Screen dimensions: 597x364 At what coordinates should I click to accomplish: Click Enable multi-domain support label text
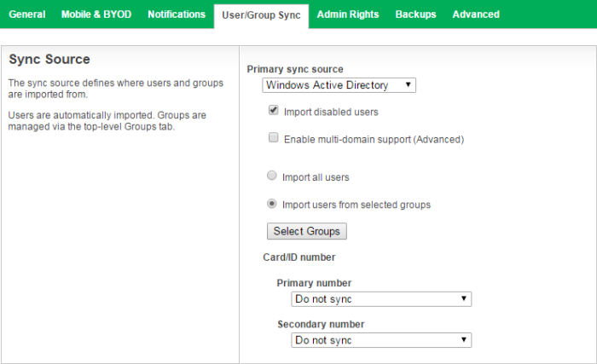point(374,139)
